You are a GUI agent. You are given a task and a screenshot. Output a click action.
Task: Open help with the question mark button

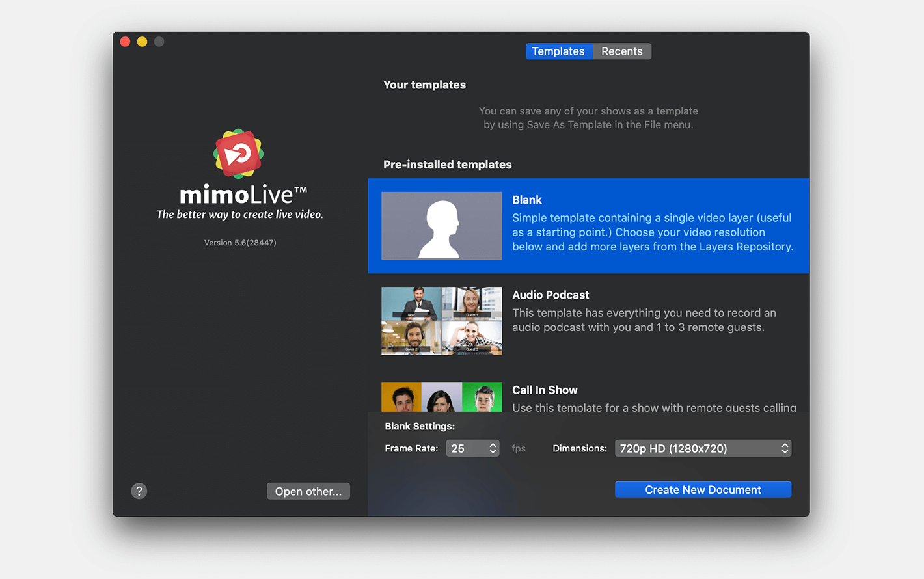coord(139,491)
